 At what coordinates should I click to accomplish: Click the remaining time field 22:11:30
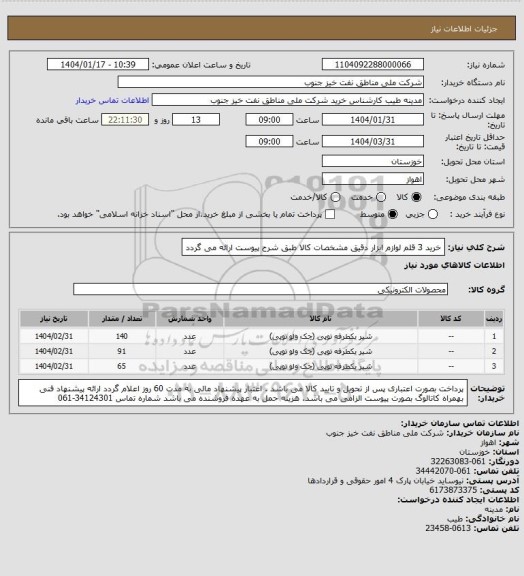click(x=125, y=120)
